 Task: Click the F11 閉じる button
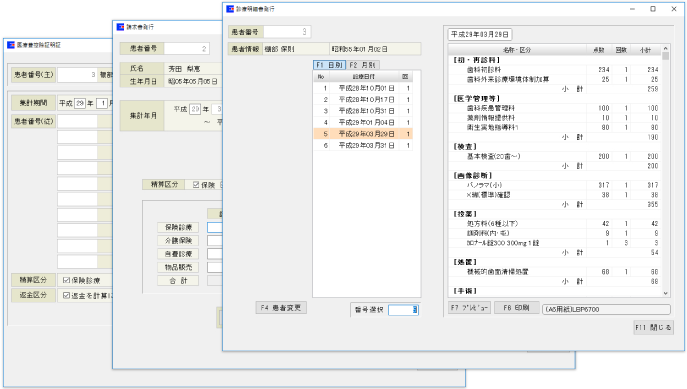point(653,327)
